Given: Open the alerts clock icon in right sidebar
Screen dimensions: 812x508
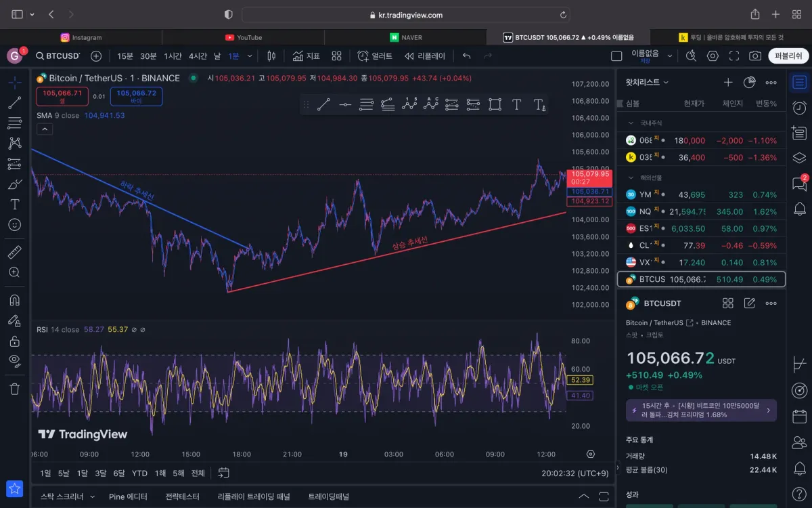Looking at the screenshot, I should [799, 108].
